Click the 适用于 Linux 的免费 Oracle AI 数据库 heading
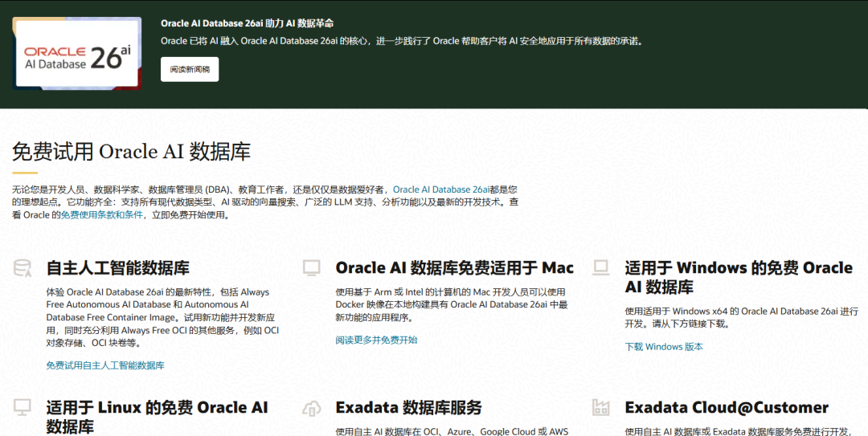Image resolution: width=868 pixels, height=436 pixels. [x=158, y=418]
